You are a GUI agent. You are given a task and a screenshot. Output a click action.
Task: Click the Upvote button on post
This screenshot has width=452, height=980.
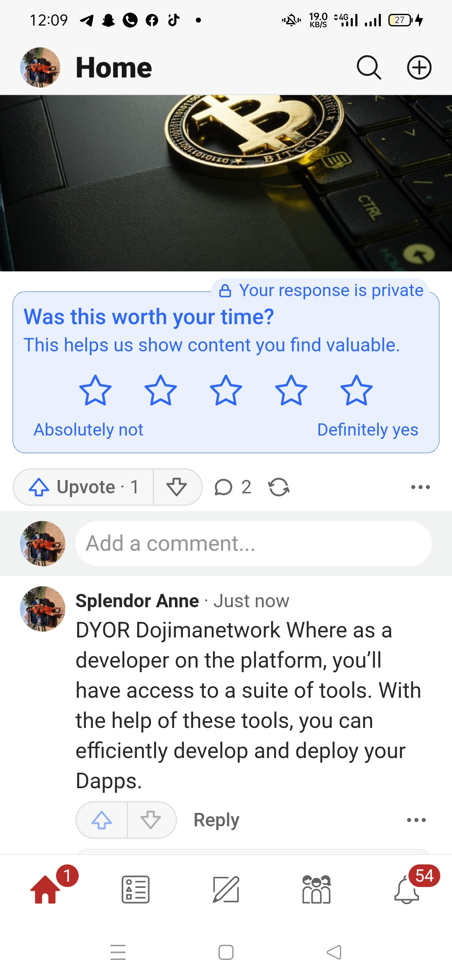(x=84, y=487)
